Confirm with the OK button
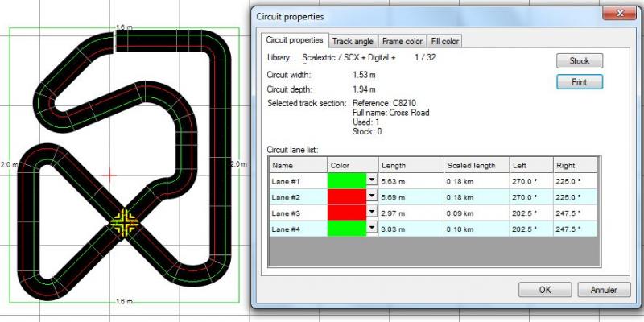644x322 pixels. coord(545,289)
